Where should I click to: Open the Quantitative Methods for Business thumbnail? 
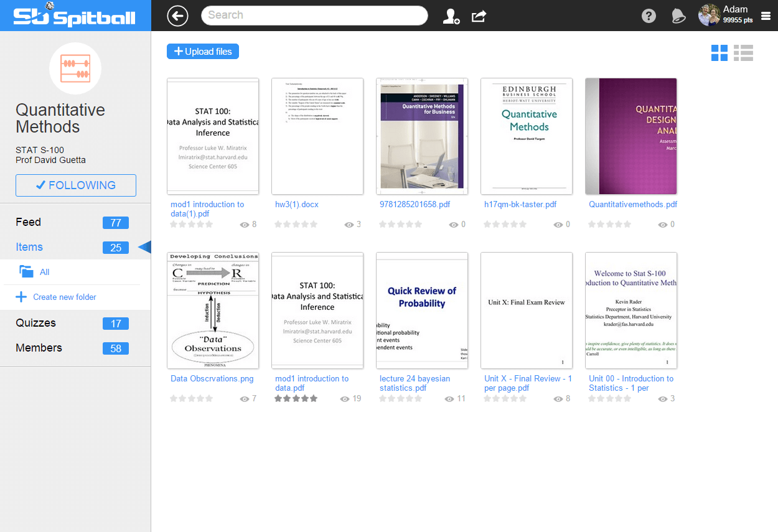coord(422,136)
